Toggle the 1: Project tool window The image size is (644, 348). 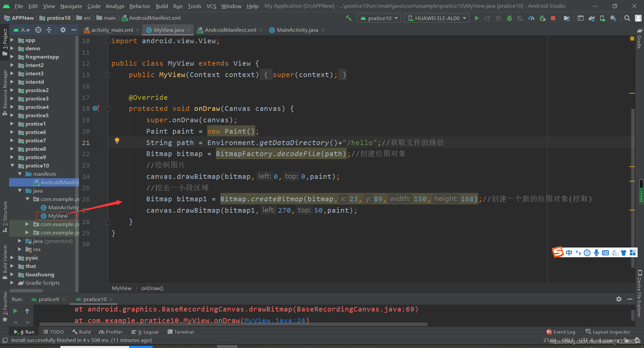5,42
